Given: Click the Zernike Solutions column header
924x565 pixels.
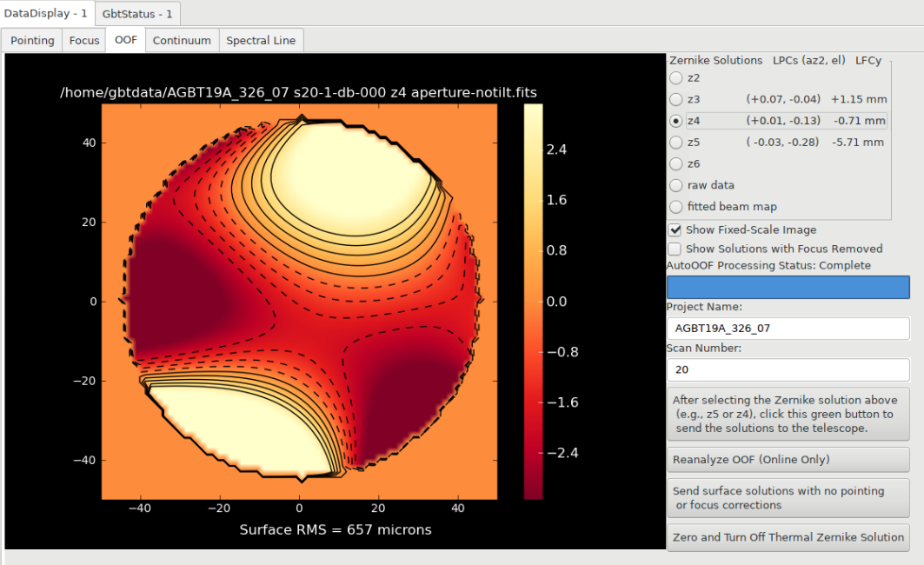Looking at the screenshot, I should [716, 60].
